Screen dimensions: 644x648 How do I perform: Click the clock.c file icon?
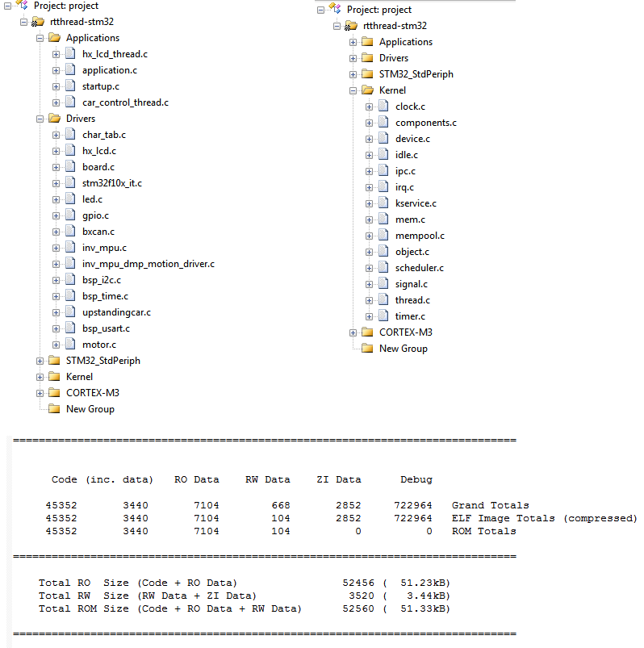tap(384, 107)
